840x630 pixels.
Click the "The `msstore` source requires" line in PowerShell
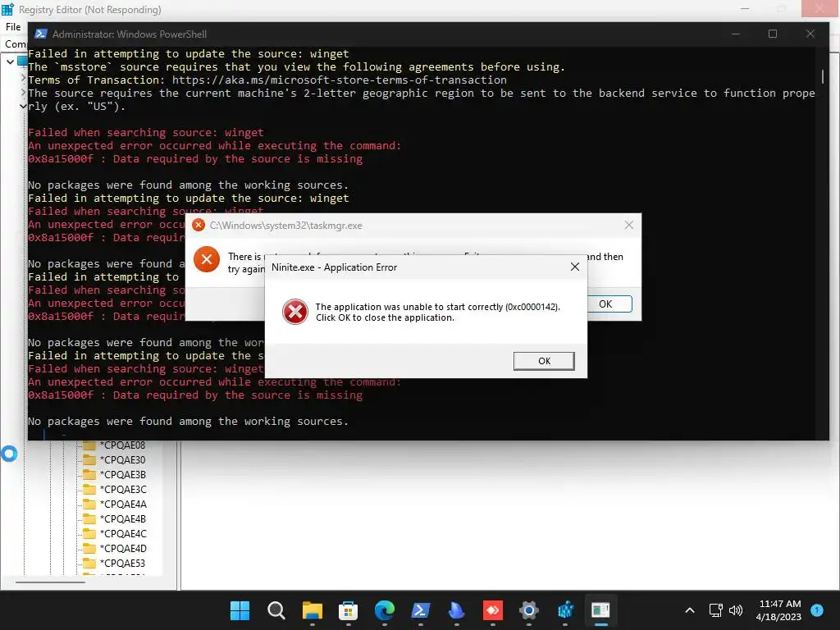point(296,67)
